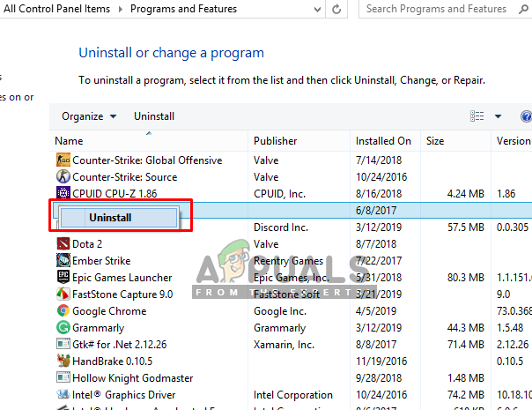The height and width of the screenshot is (410, 532).
Task: Select the CPUID CPU-Z 1.86 entry
Action: pos(115,193)
